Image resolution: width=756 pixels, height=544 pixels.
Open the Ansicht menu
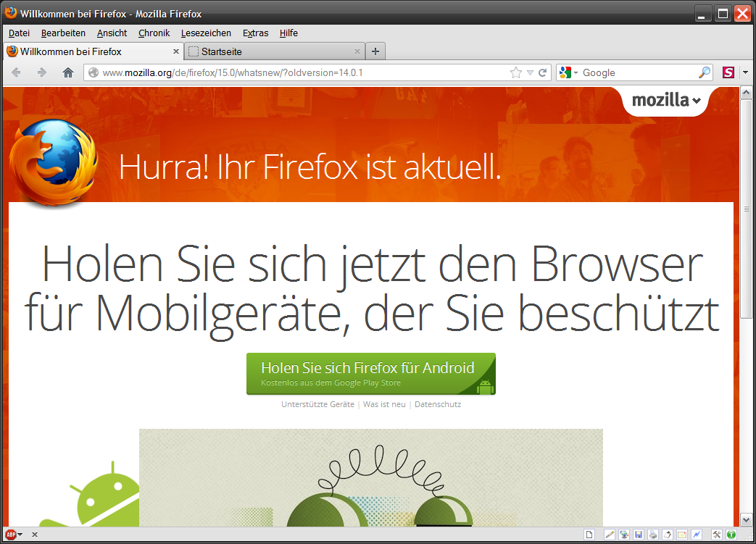point(112,33)
